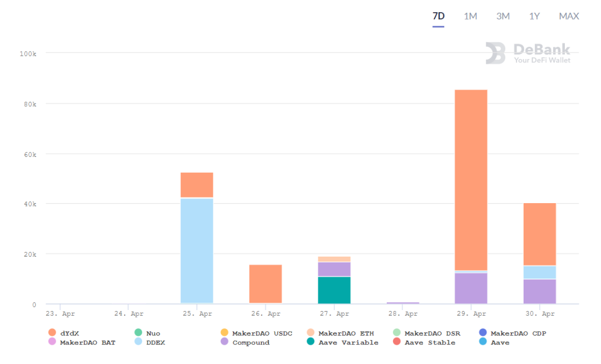The height and width of the screenshot is (364, 601).
Task: Click the Aave legend label
Action: (x=500, y=342)
